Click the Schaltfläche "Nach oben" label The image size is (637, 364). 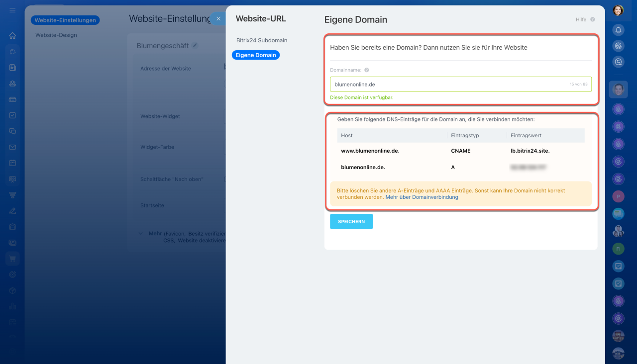[x=172, y=179]
